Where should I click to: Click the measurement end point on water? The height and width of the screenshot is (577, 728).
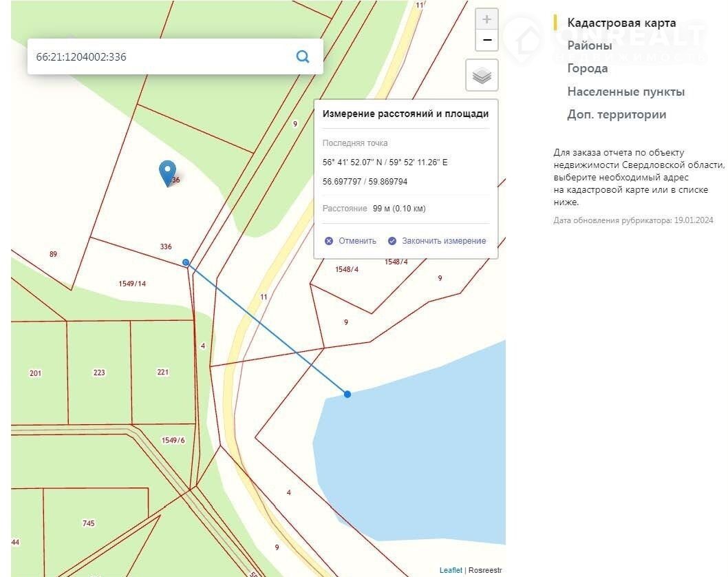(x=347, y=394)
